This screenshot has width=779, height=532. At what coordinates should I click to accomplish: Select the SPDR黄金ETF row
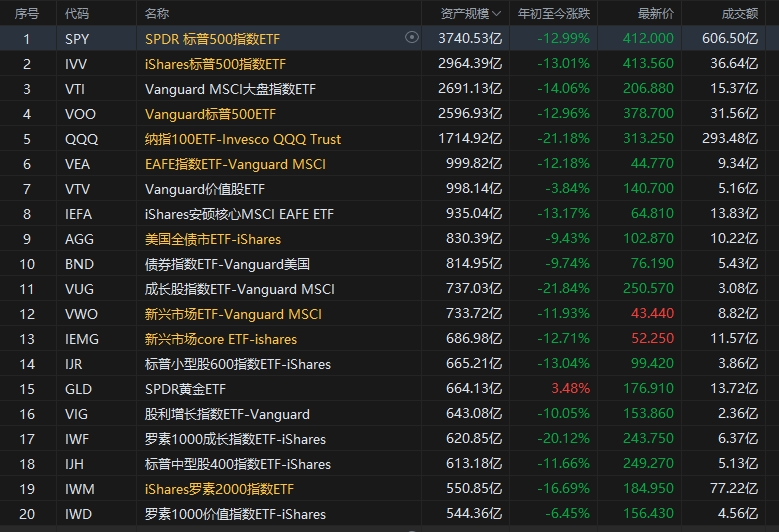185,389
